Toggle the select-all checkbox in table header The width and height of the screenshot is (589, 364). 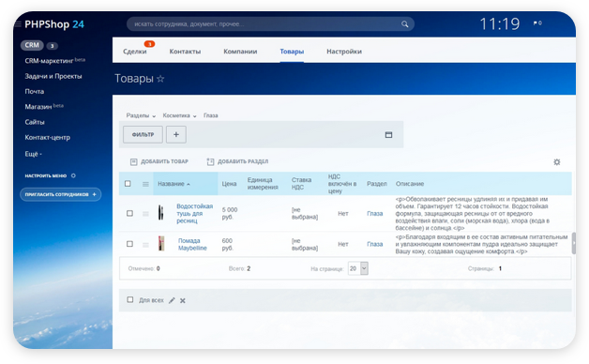(128, 184)
